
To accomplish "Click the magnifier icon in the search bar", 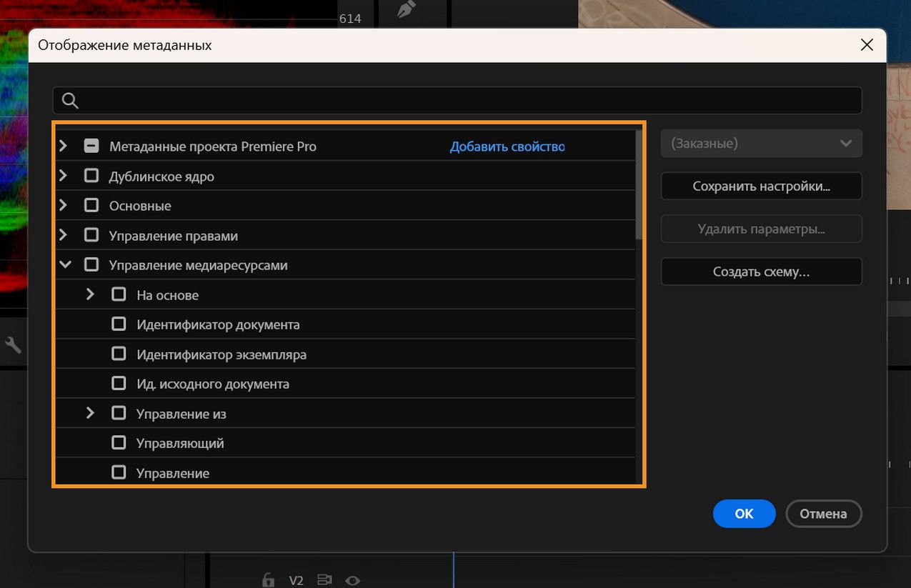I will [69, 100].
